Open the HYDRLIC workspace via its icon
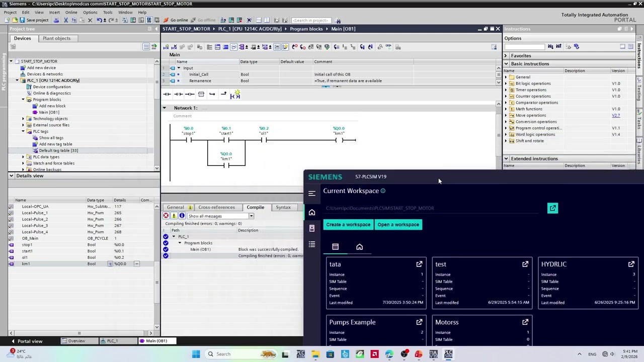 pyautogui.click(x=631, y=264)
